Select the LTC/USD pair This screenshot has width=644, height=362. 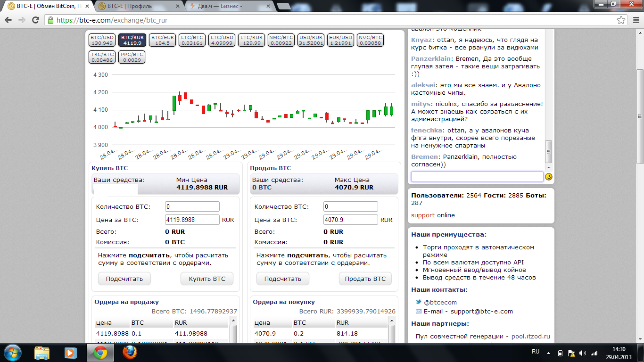[222, 40]
